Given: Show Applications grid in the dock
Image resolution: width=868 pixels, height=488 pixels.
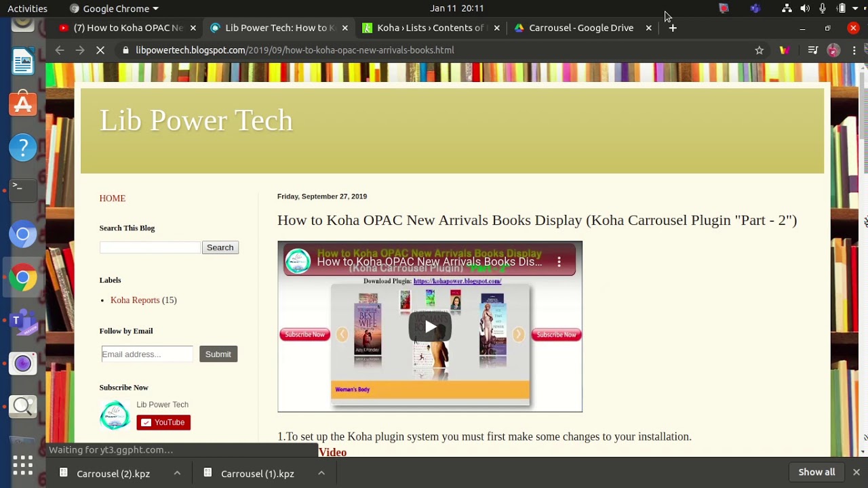Looking at the screenshot, I should 22,465.
